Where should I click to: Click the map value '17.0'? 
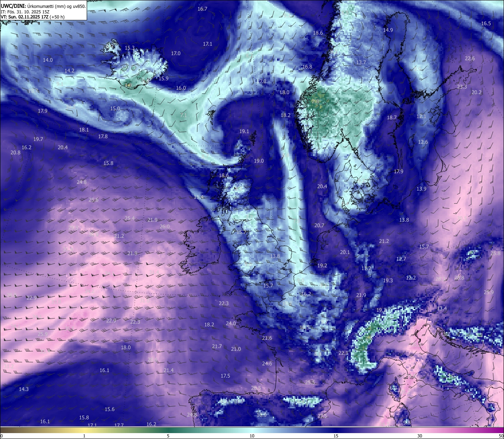(x=176, y=53)
